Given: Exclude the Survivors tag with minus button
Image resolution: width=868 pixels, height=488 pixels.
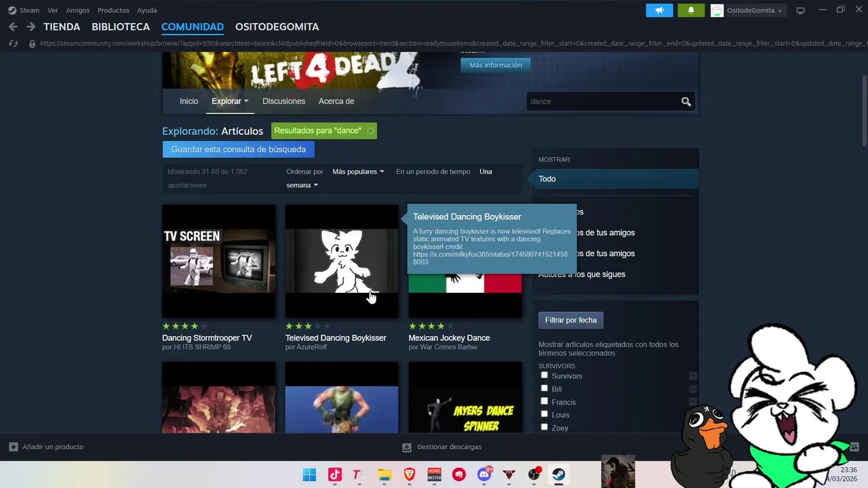Looking at the screenshot, I should (x=692, y=376).
